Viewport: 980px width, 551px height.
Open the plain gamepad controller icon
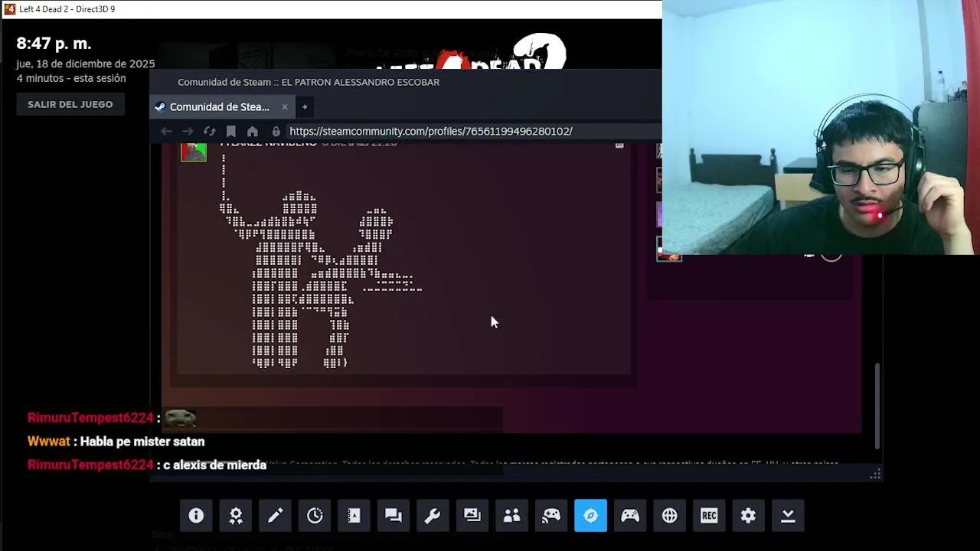(630, 516)
